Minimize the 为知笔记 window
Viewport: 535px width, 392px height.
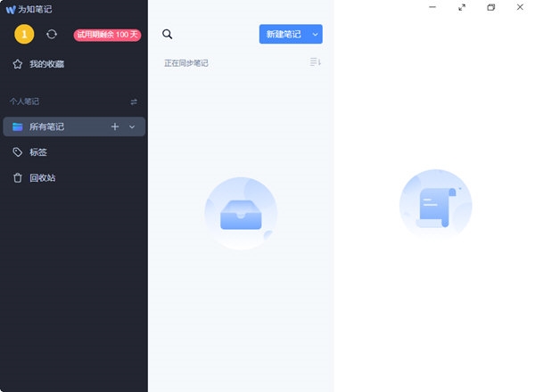point(432,7)
